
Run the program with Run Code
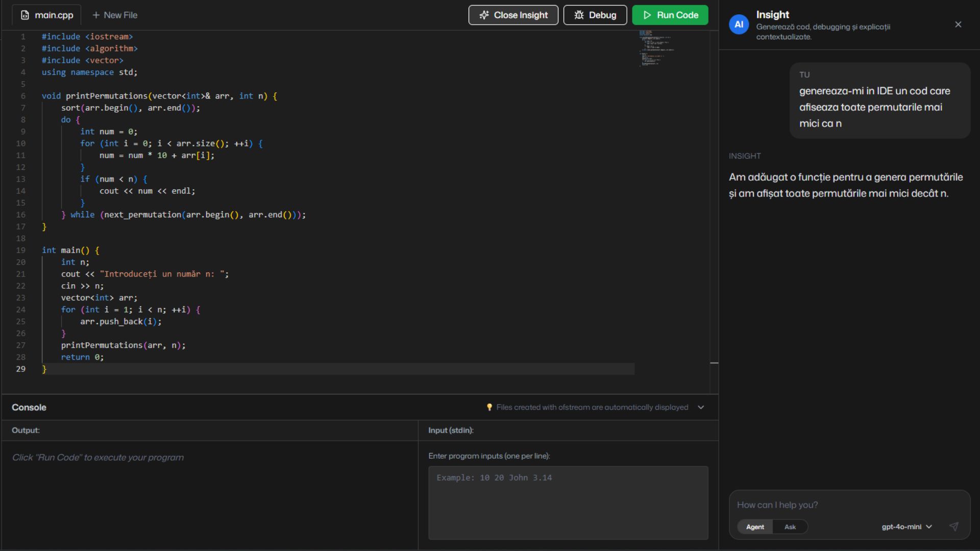670,15
